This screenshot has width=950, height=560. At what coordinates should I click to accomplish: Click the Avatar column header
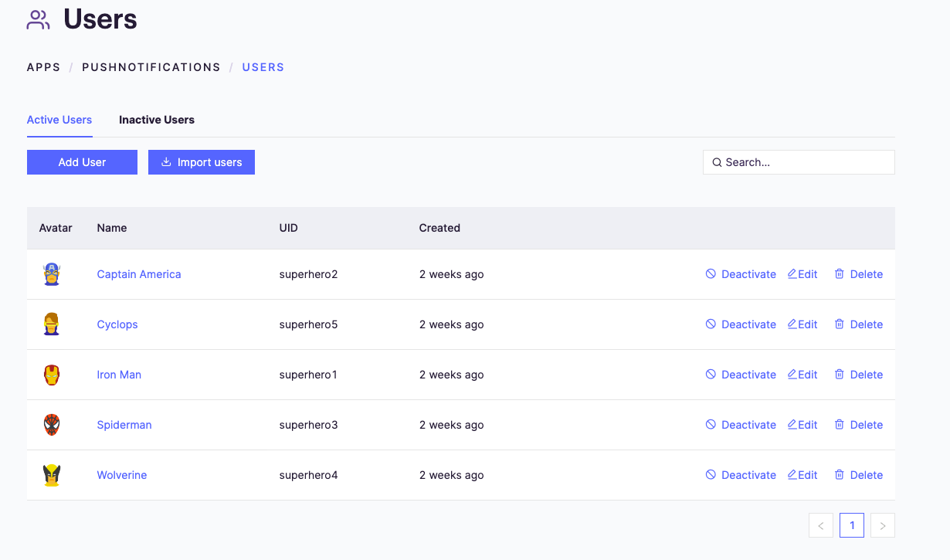point(56,228)
